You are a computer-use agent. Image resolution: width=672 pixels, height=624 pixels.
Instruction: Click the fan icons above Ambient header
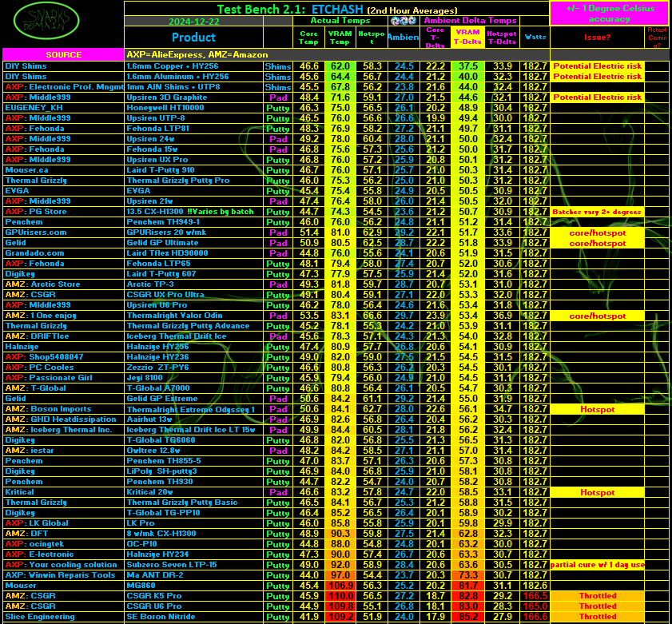click(404, 20)
